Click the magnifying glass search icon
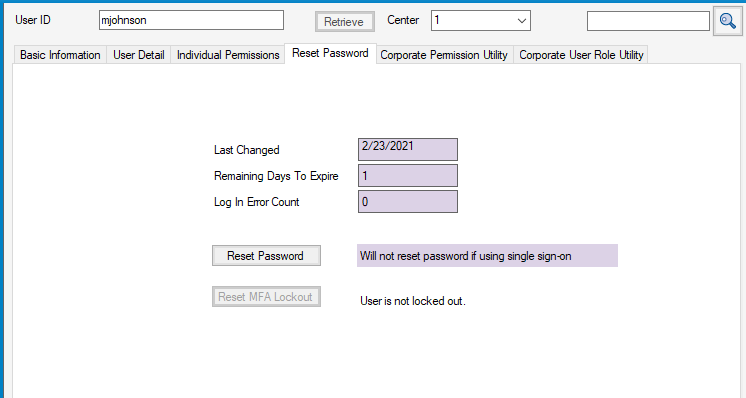The width and height of the screenshot is (746, 398). coord(727,21)
